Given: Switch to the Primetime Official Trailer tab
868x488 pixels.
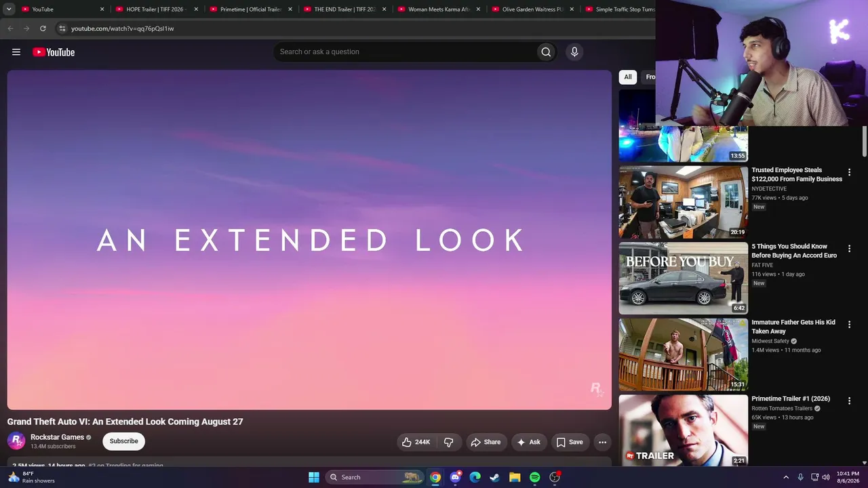Looking at the screenshot, I should coord(250,9).
